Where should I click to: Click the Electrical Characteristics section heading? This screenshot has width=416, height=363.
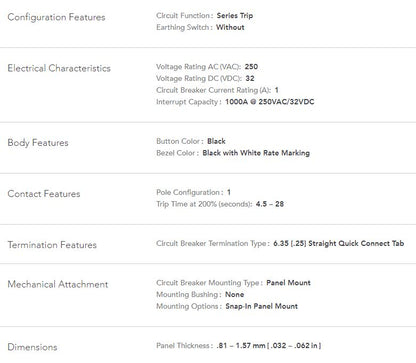(59, 68)
